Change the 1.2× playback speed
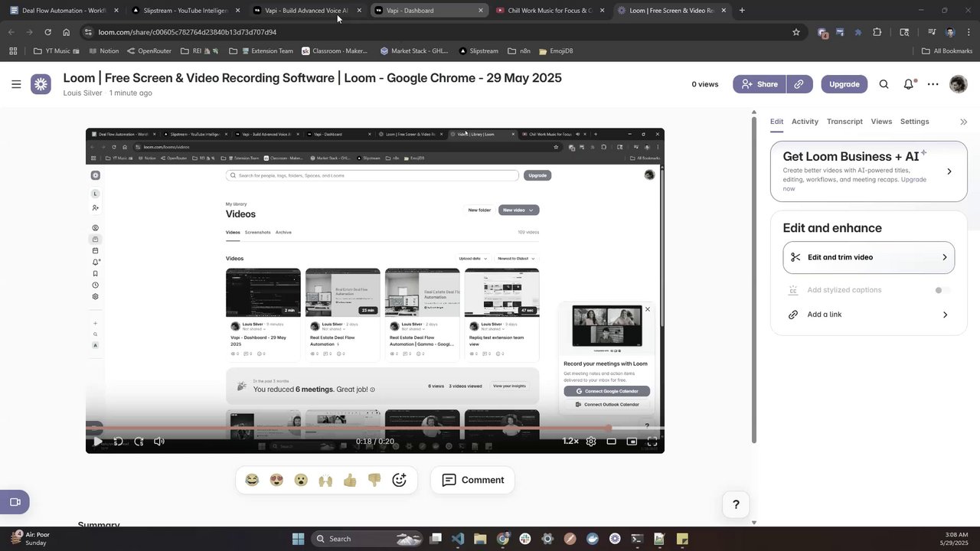980x551 pixels. pyautogui.click(x=570, y=442)
